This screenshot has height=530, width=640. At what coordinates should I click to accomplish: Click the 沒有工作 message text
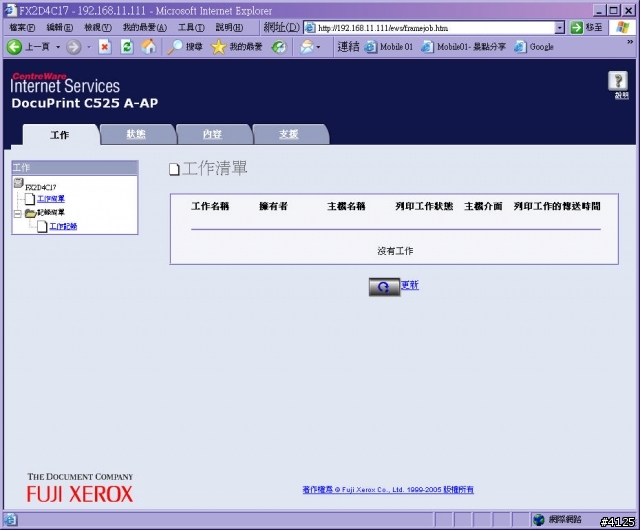pos(395,251)
